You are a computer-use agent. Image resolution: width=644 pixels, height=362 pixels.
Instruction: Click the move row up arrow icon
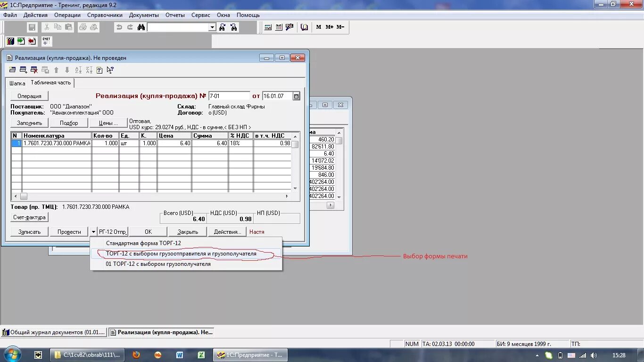pyautogui.click(x=56, y=70)
